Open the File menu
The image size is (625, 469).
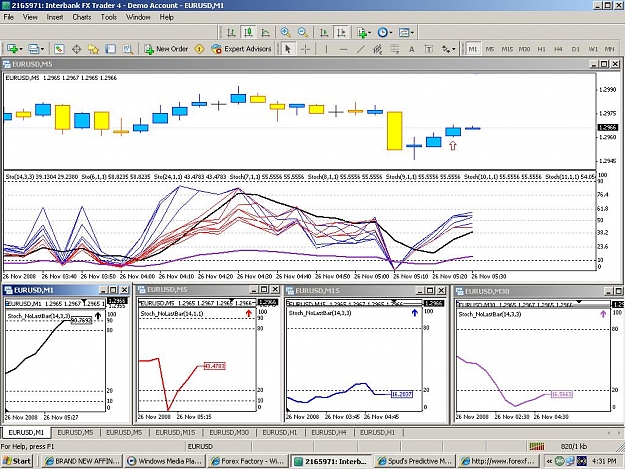[x=8, y=17]
